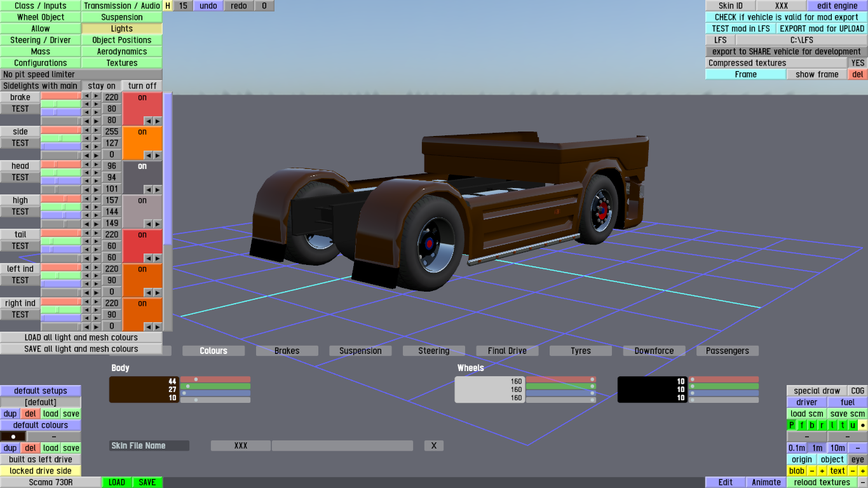Toggle the special draw option
The image size is (868, 488).
tap(817, 391)
